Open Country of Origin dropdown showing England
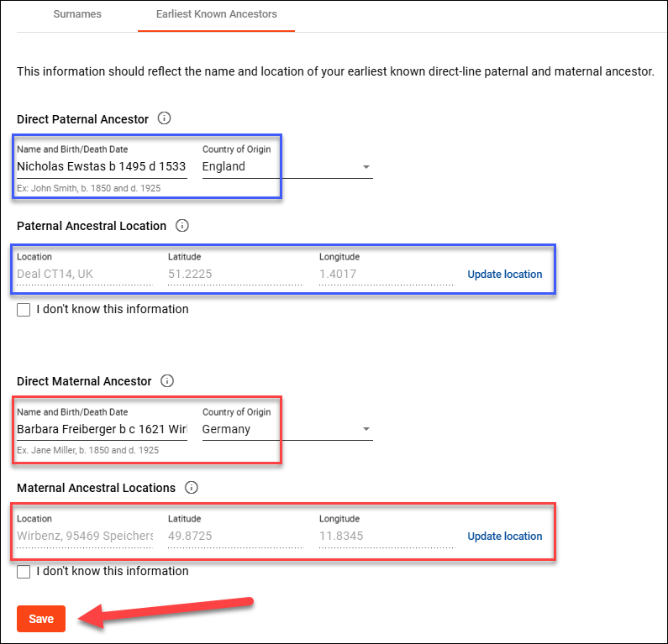 [x=287, y=166]
